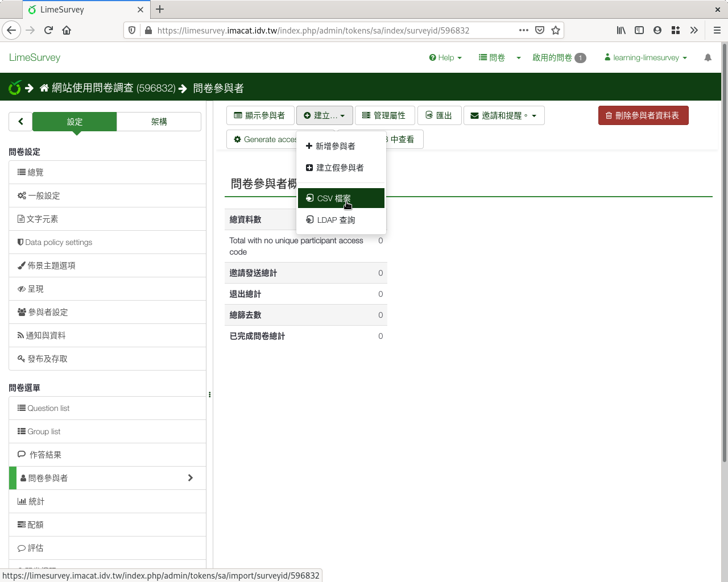
Task: Click 顯示參與者 display participants button
Action: coord(260,115)
